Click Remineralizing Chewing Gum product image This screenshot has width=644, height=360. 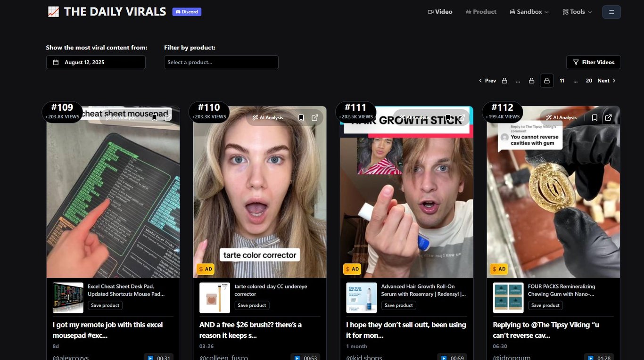(x=508, y=298)
